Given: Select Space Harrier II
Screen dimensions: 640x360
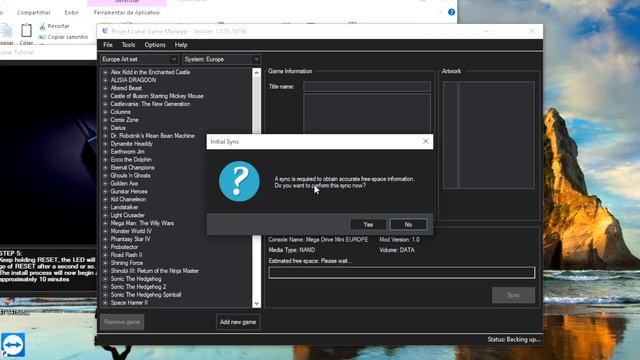Looking at the screenshot, I should pyautogui.click(x=129, y=303).
